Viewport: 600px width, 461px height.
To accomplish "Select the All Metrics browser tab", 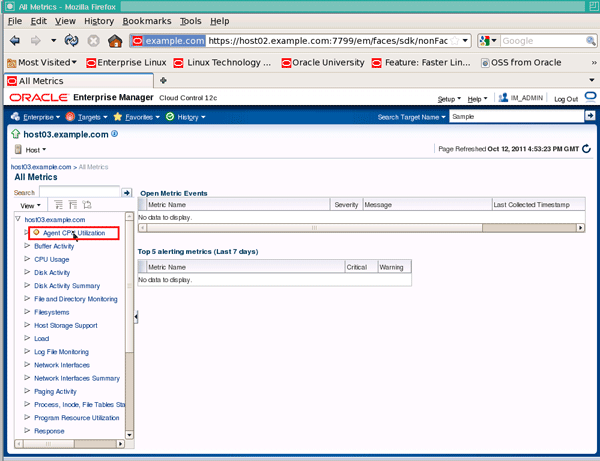I will [78, 81].
